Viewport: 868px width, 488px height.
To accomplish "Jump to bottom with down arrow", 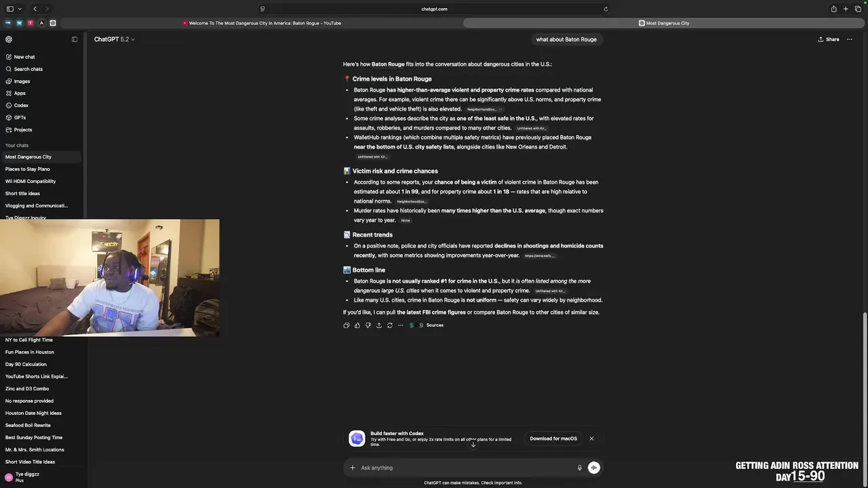I will (x=473, y=445).
